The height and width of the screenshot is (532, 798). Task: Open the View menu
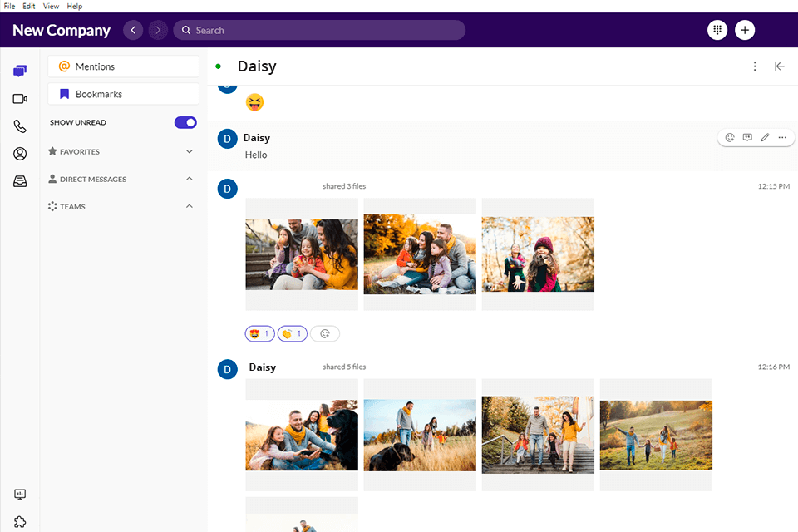(51, 6)
